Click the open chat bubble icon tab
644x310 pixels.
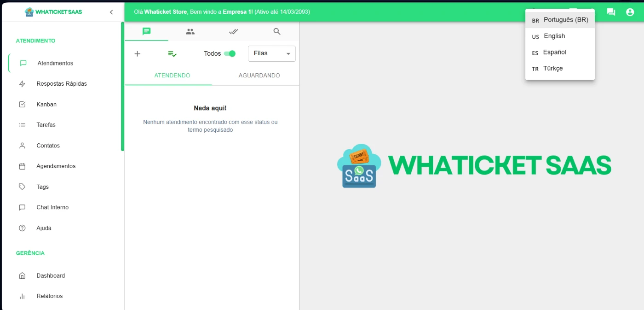[146, 31]
